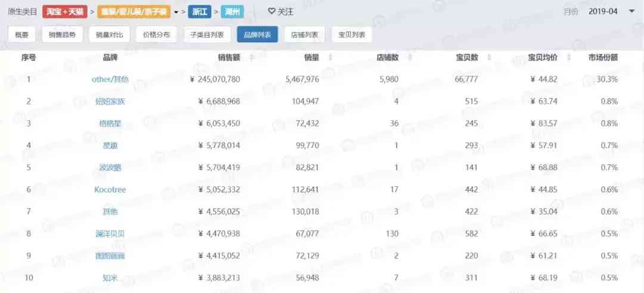Image resolution: width=644 pixels, height=293 pixels.
Task: Open the 销售趋势 tab
Action: pyautogui.click(x=62, y=35)
